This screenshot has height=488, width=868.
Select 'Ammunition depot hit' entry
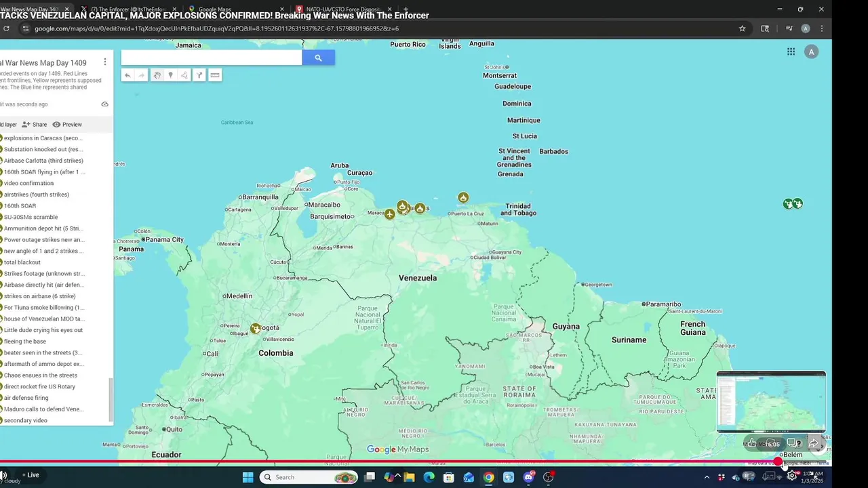click(43, 228)
